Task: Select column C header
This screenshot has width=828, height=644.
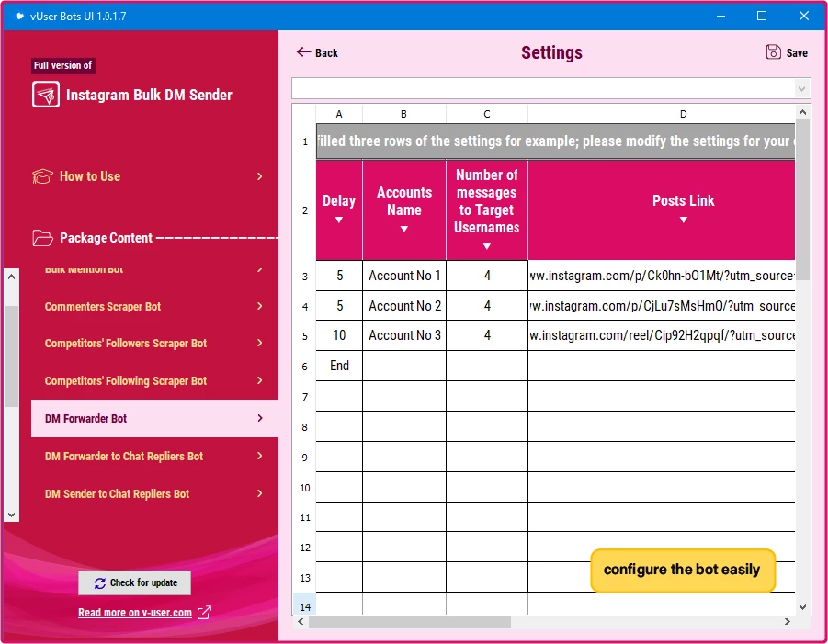Action: 487,114
